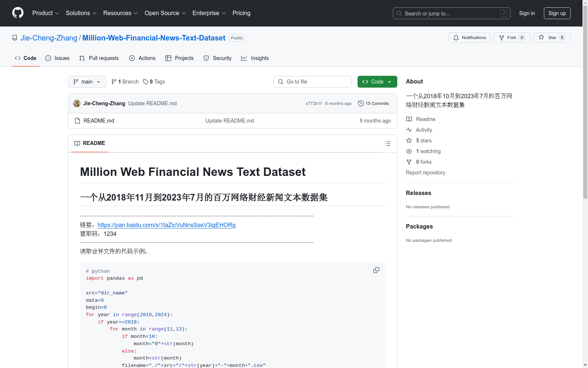
Task: Open the Security tab
Action: coord(218,58)
